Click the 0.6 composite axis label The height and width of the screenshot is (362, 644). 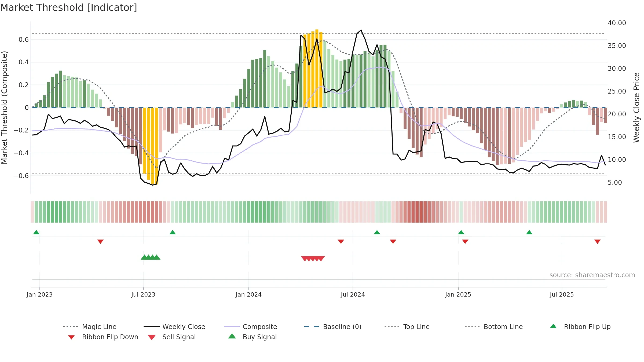(24, 40)
